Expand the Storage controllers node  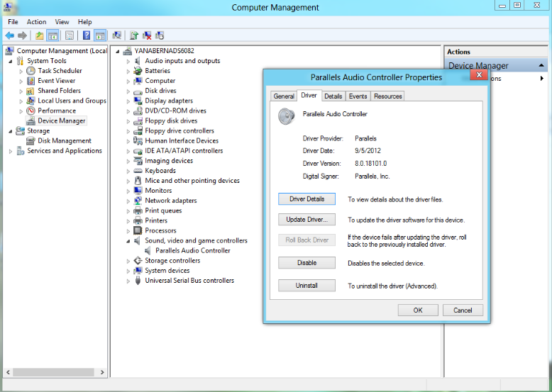(128, 262)
